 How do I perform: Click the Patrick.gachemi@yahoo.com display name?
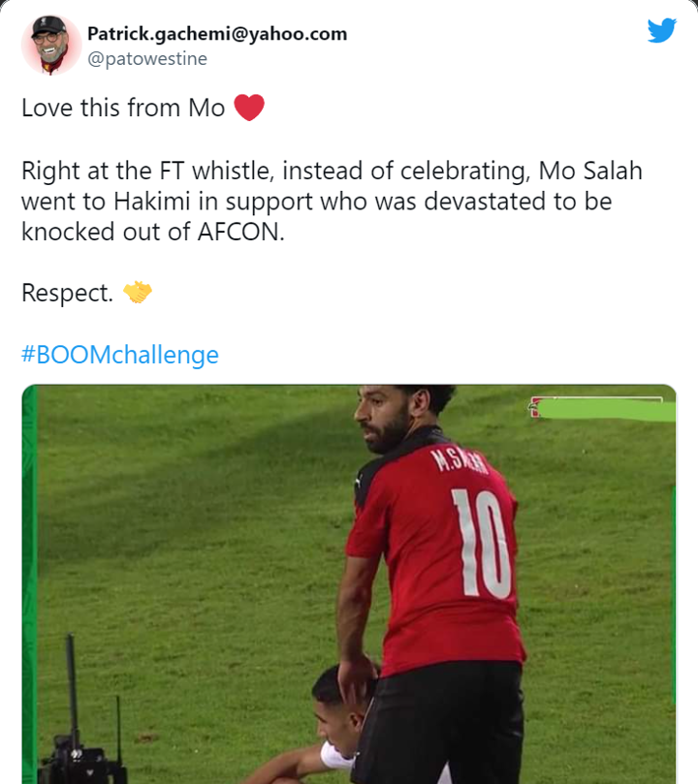(217, 34)
